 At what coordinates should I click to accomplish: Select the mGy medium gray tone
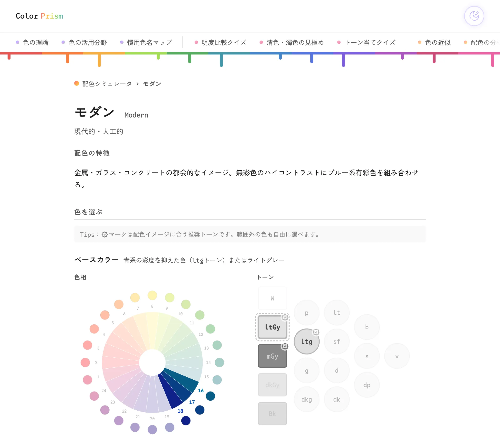272,356
